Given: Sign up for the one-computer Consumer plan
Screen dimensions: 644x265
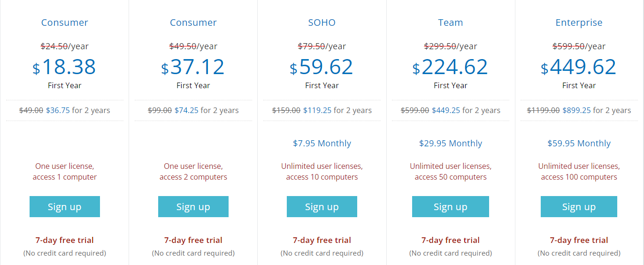Looking at the screenshot, I should tap(65, 207).
